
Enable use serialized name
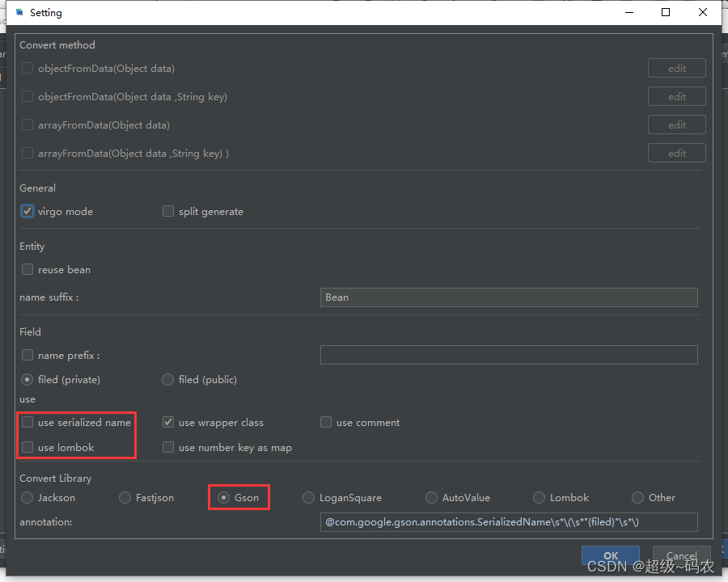click(27, 422)
